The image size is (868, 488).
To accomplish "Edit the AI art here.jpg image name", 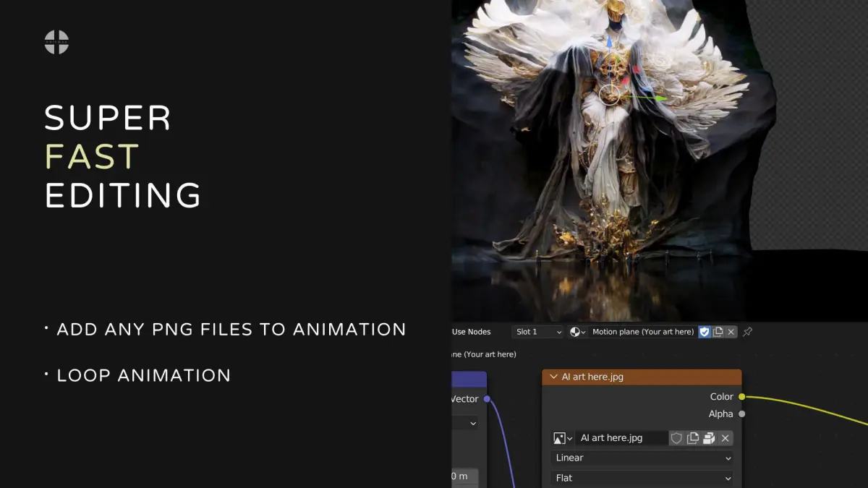I will point(621,438).
